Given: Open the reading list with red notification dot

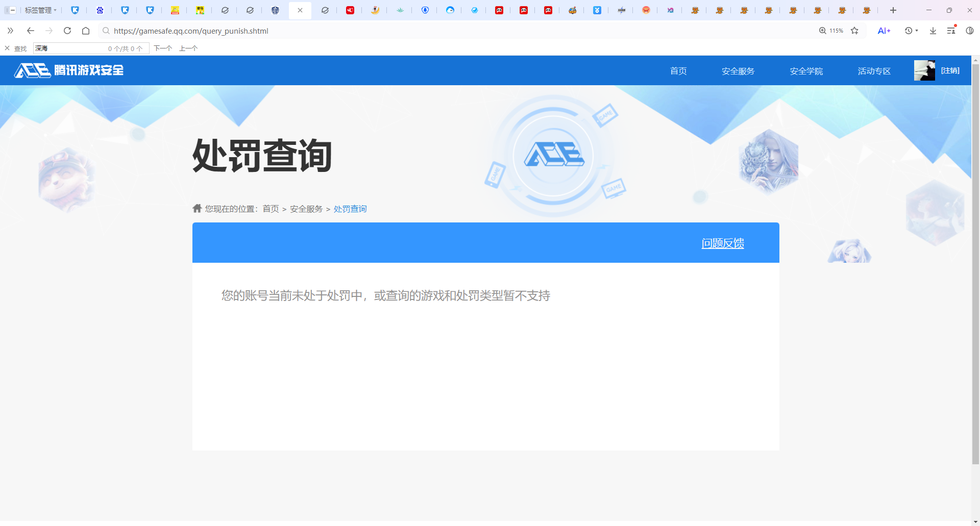Looking at the screenshot, I should pos(951,31).
